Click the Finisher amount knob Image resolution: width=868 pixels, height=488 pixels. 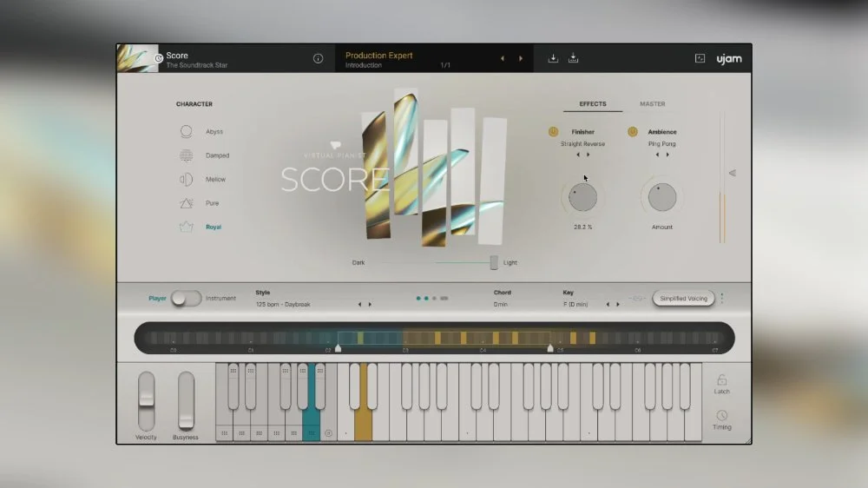(x=583, y=197)
